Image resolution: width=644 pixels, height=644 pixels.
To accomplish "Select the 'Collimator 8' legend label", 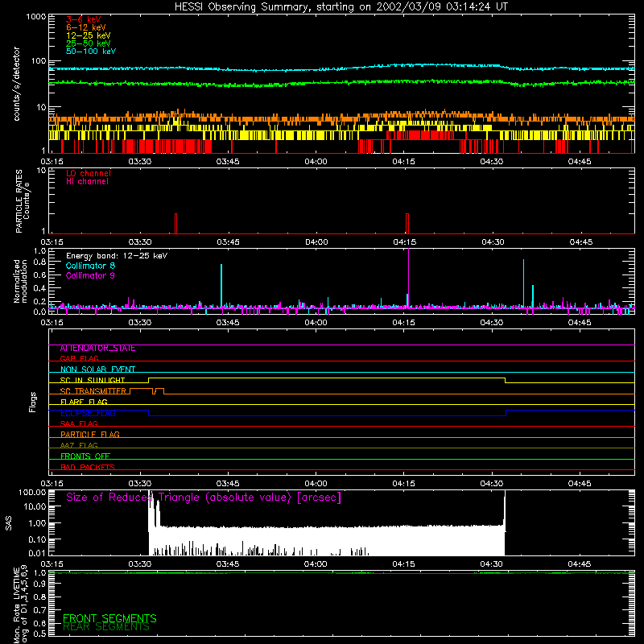I will tap(90, 266).
